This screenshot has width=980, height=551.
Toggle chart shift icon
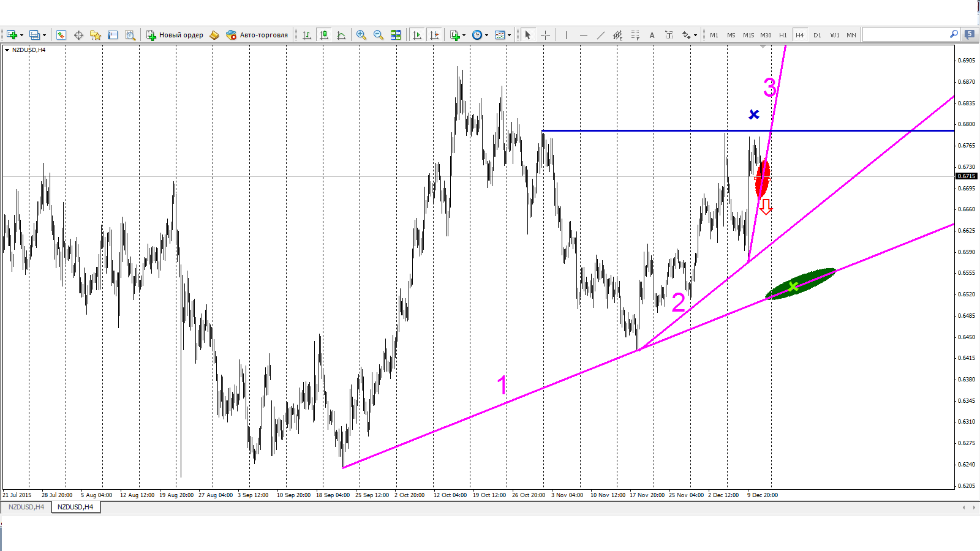[x=434, y=35]
